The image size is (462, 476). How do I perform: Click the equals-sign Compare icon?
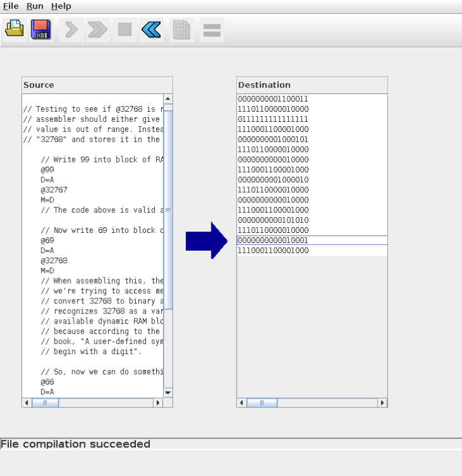click(x=211, y=30)
